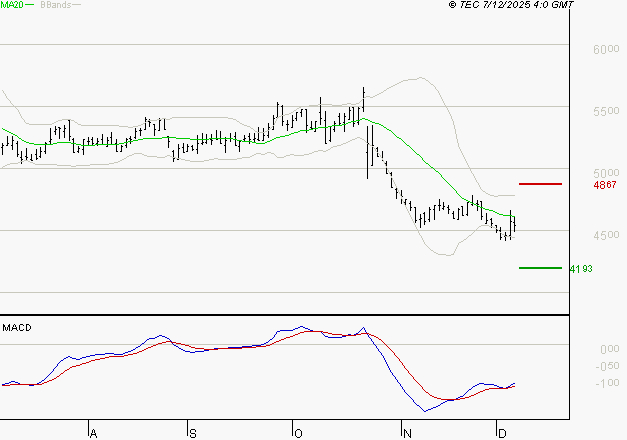This screenshot has height=440, width=627.
Task: Click the BBands legend label
Action: click(56, 5)
